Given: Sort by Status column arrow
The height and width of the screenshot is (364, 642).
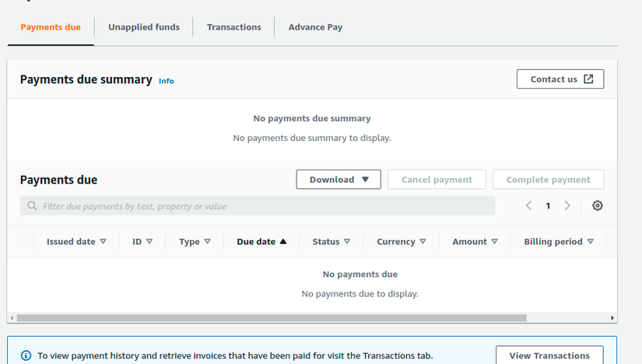Looking at the screenshot, I should pos(347,242).
